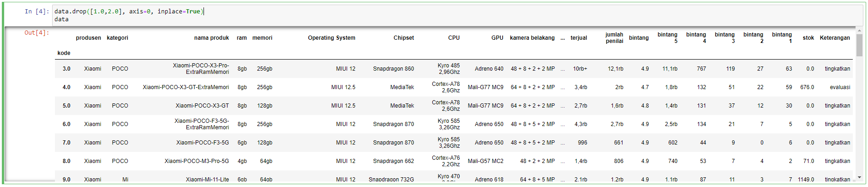Click the '12,1rb' jumlah penilai cell
868x187 pixels.
click(x=616, y=69)
